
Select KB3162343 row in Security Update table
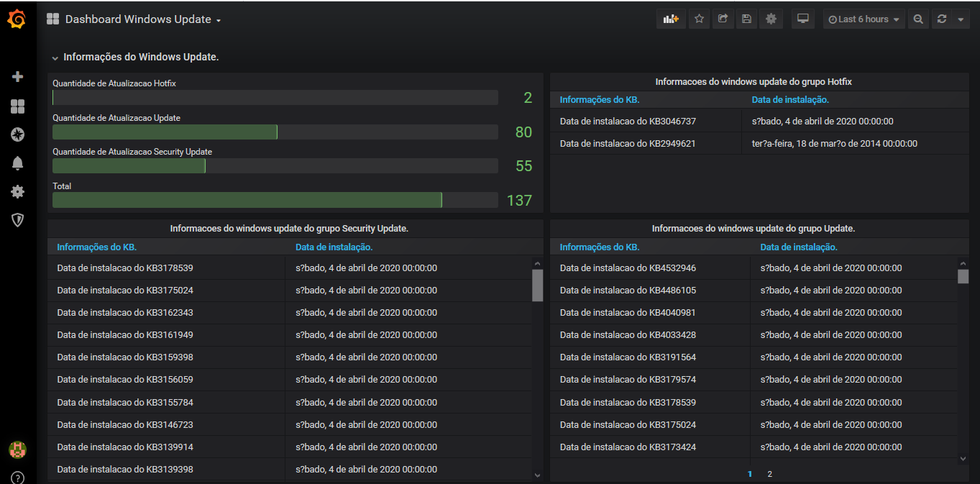[290, 313]
